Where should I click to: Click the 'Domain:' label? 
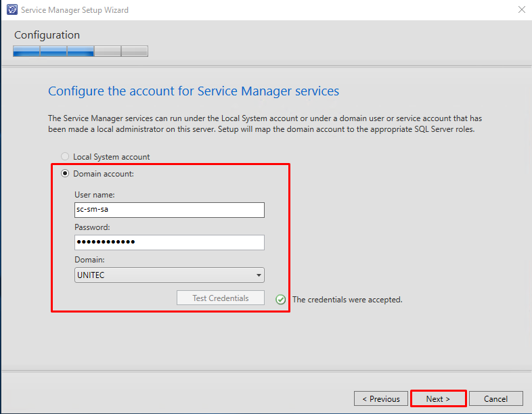click(89, 260)
